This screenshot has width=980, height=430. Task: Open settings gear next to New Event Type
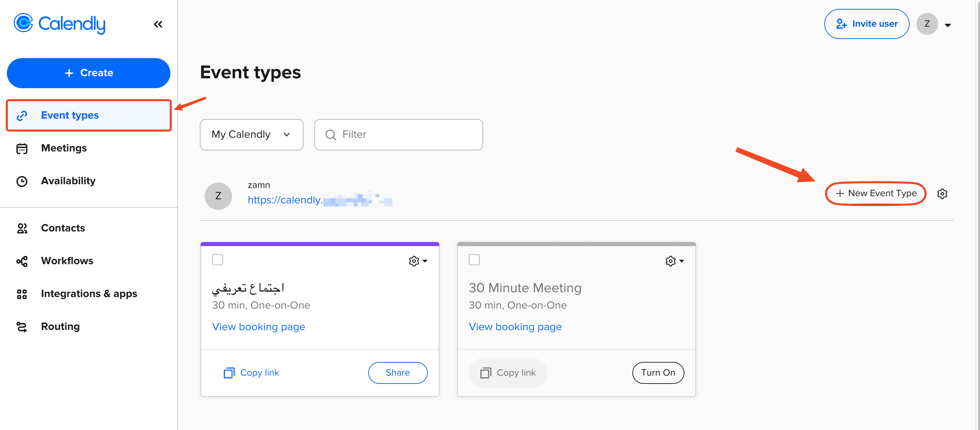click(x=942, y=193)
